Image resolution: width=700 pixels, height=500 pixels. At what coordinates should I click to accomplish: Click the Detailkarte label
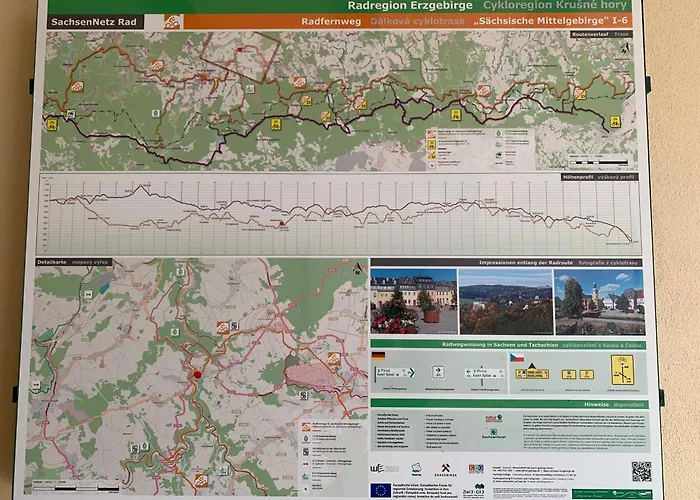(x=52, y=263)
